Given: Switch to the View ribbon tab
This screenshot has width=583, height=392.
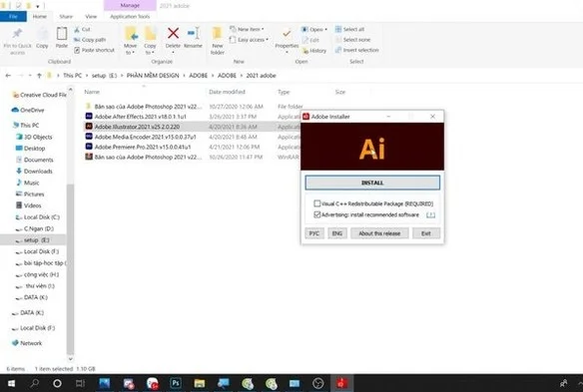Looking at the screenshot, I should (x=91, y=16).
